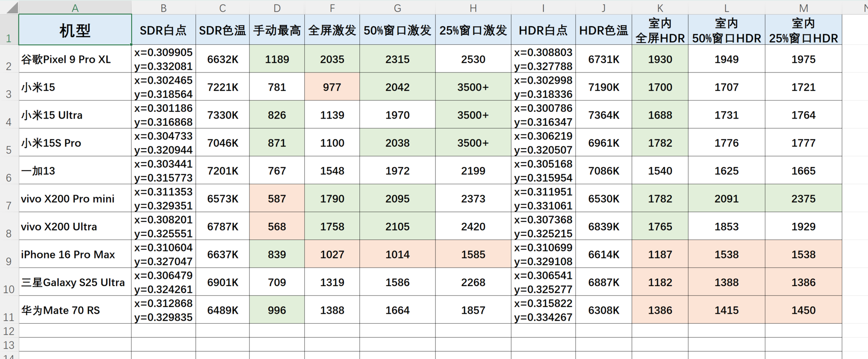Viewport: 868px width, 359px height.
Task: Select the cell showing '587'
Action: tap(277, 198)
